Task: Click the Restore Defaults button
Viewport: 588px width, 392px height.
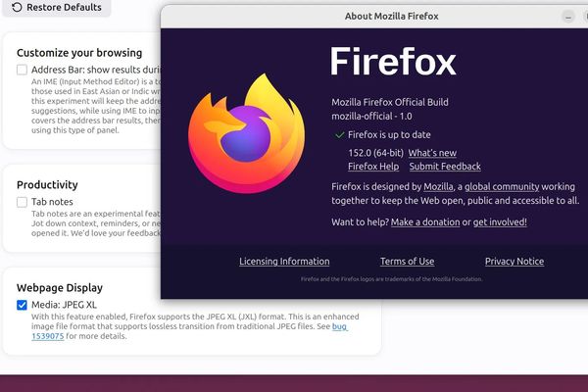Action: pos(56,7)
